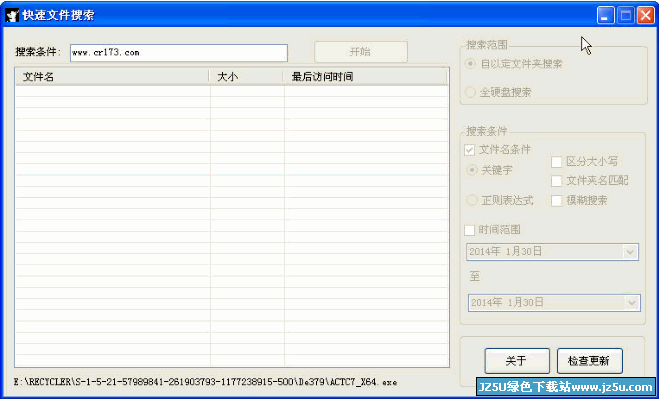
Task: Sort by the 最后访问时间 column header
Action: click(x=365, y=77)
